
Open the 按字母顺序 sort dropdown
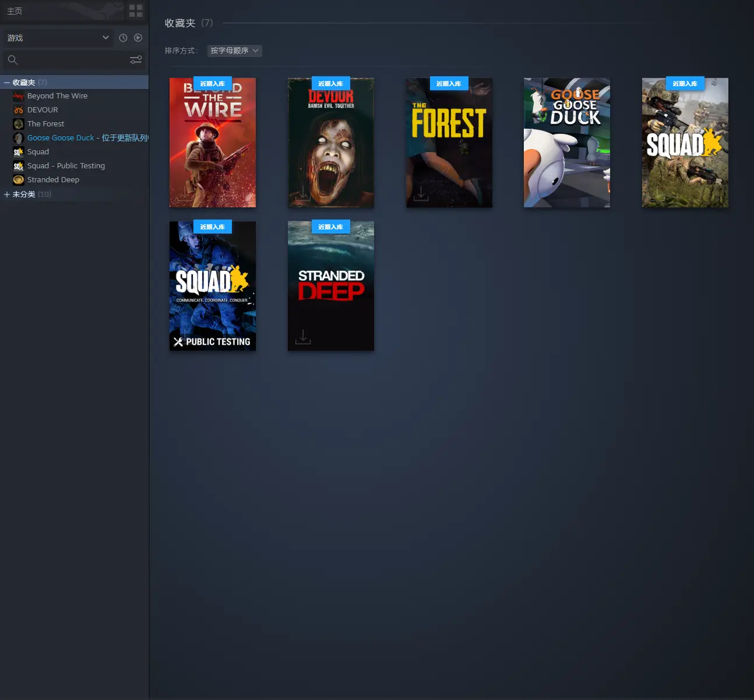[235, 51]
